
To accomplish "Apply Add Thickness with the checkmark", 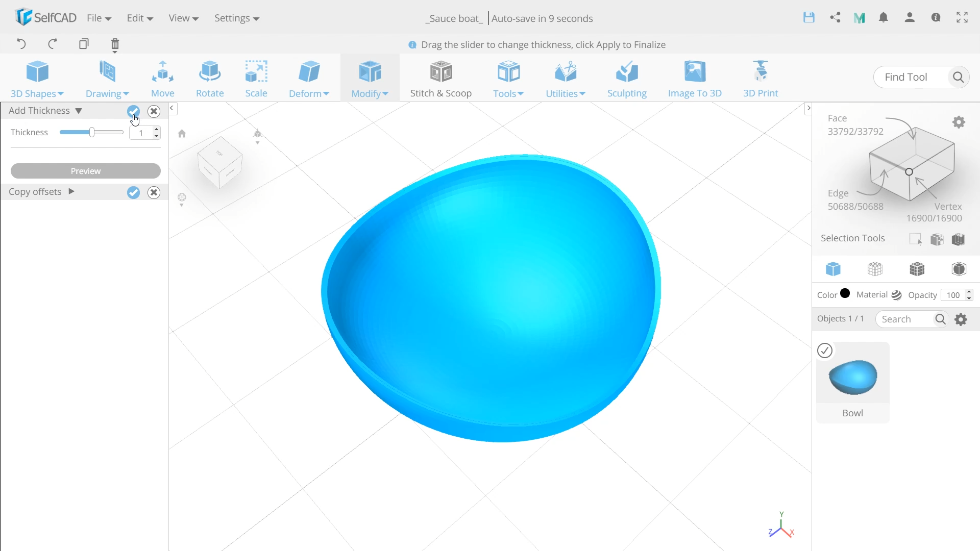I will (x=133, y=111).
